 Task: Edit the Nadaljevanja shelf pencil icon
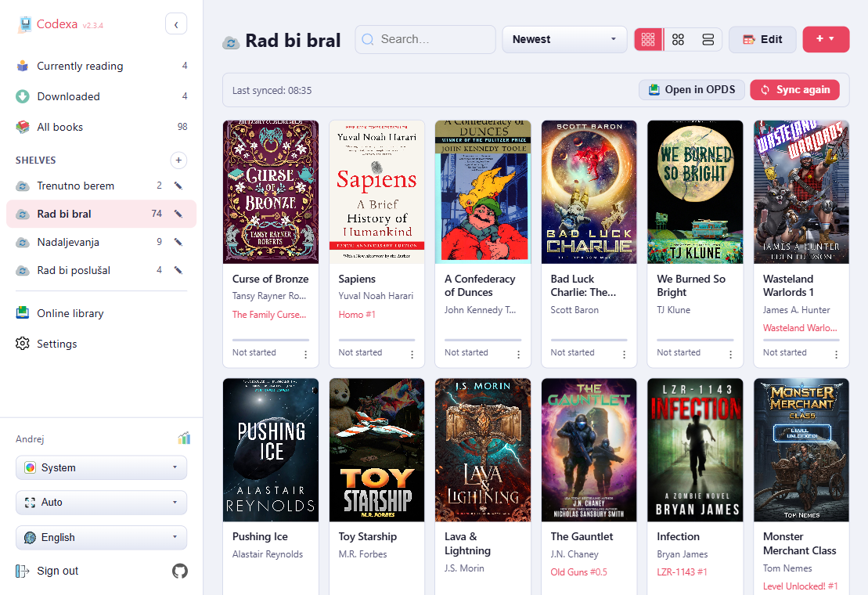(178, 242)
